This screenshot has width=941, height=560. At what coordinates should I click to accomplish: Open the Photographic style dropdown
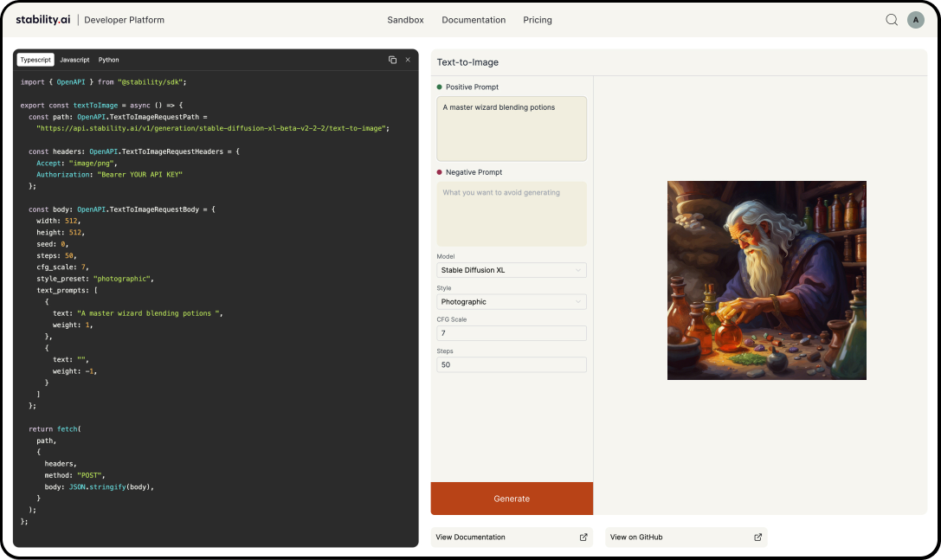click(x=512, y=302)
